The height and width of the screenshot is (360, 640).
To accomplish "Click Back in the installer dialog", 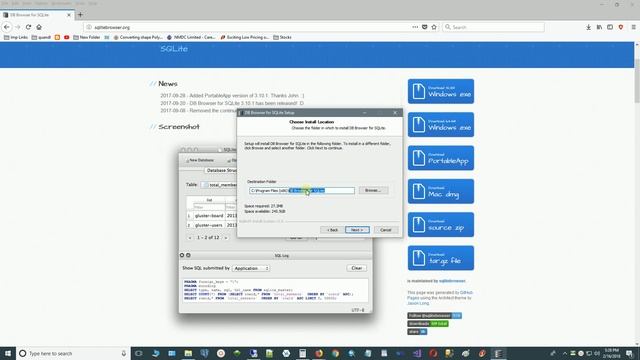I will pos(332,230).
